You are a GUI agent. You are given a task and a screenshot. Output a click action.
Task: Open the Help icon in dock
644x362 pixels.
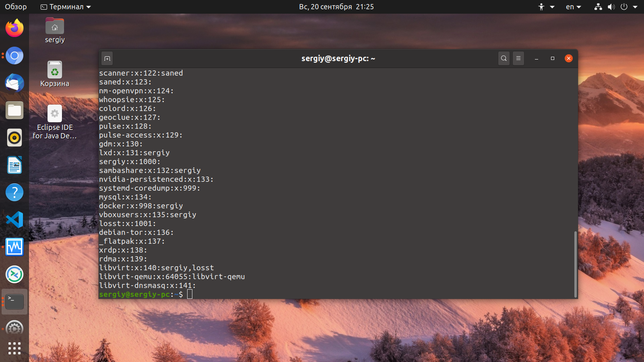pos(14,192)
